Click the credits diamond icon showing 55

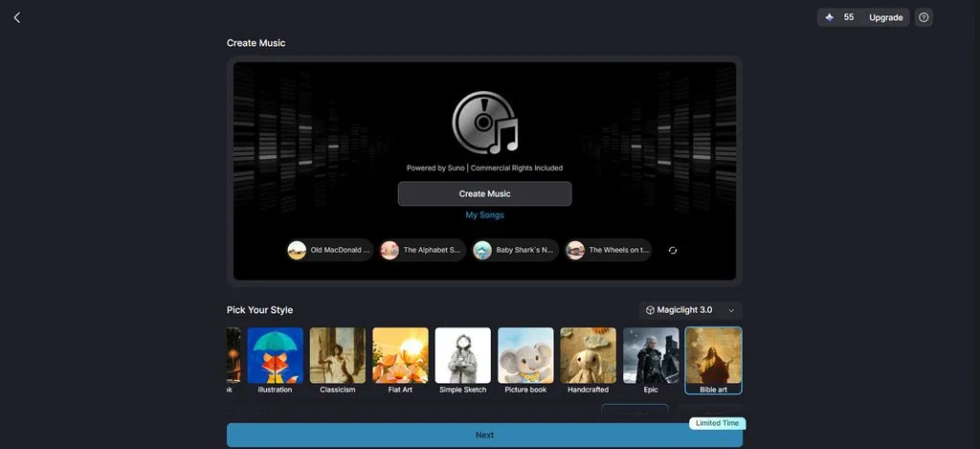pyautogui.click(x=830, y=17)
